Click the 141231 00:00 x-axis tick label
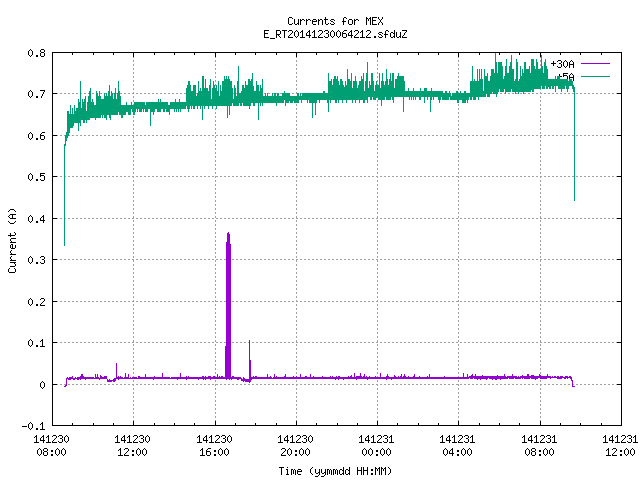Screen dimensions: 640x480 pyautogui.click(x=376, y=446)
